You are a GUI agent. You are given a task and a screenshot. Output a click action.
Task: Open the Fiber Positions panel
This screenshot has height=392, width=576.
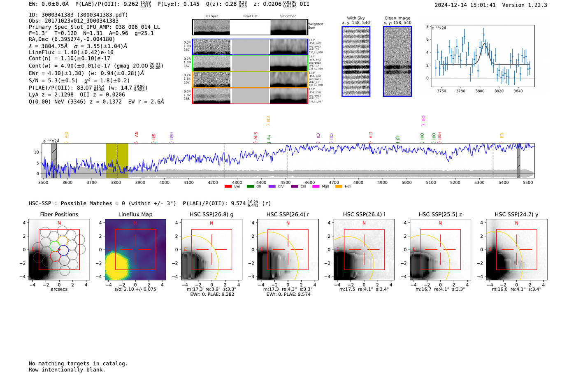point(59,249)
